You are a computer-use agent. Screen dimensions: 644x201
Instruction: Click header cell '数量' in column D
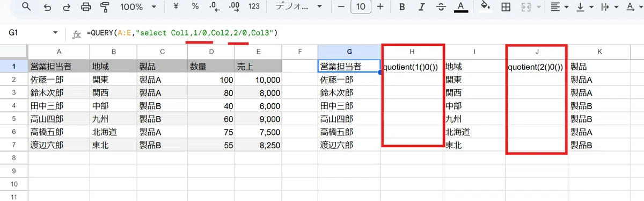(210, 67)
